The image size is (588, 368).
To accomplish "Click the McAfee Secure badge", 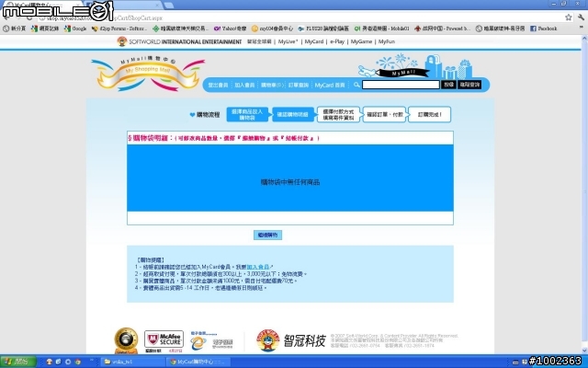I will (x=164, y=341).
